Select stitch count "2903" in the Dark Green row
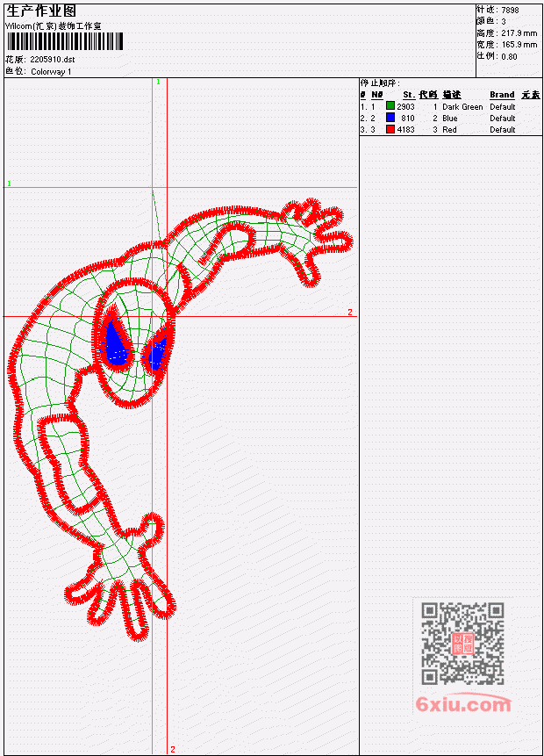Screen dimensions: 544x756 (x=405, y=106)
